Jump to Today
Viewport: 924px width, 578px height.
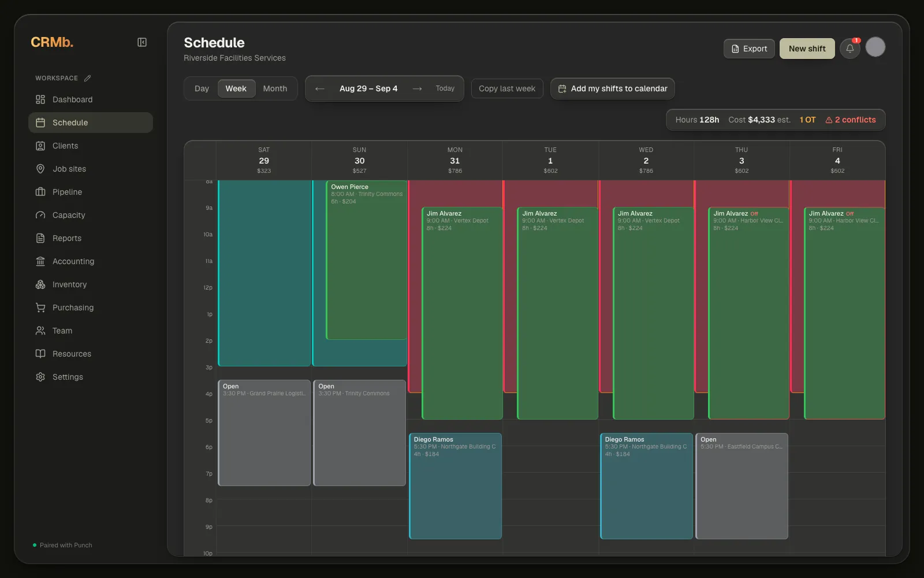click(x=445, y=88)
